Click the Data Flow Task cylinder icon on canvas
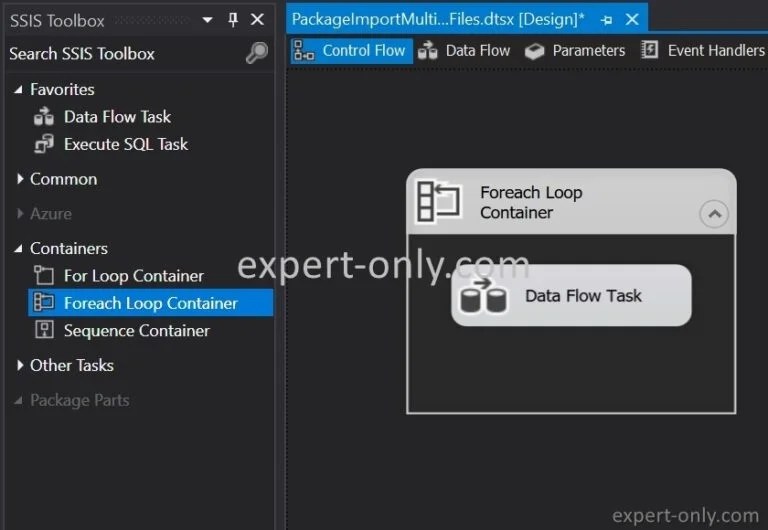 coord(483,295)
